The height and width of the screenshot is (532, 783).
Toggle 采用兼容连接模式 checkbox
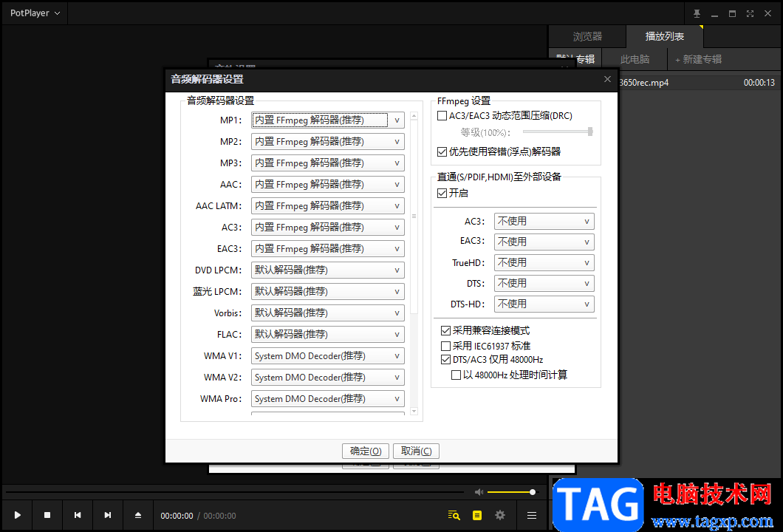click(x=446, y=331)
